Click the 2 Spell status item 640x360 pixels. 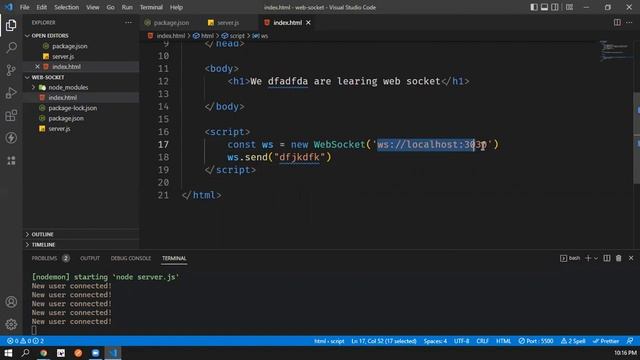[573, 341]
